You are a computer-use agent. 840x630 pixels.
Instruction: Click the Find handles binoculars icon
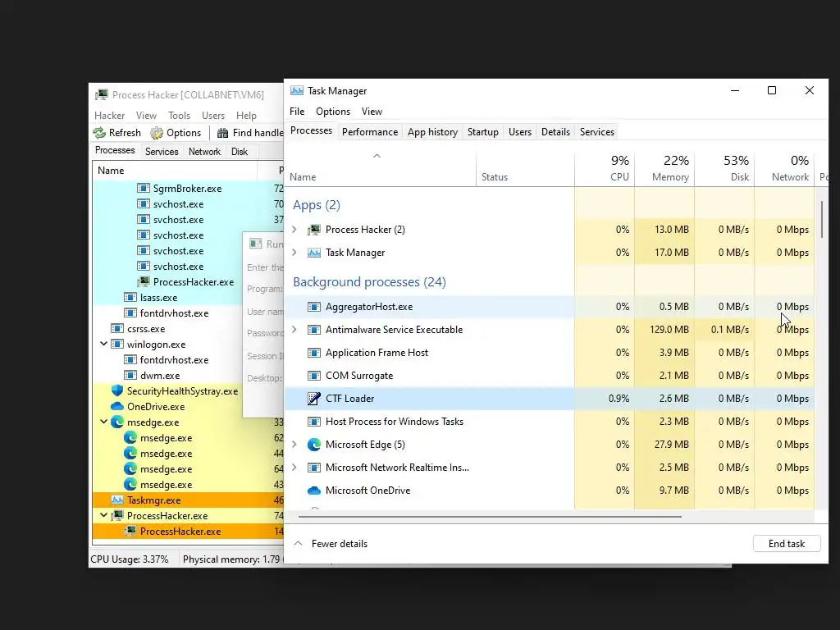point(223,133)
